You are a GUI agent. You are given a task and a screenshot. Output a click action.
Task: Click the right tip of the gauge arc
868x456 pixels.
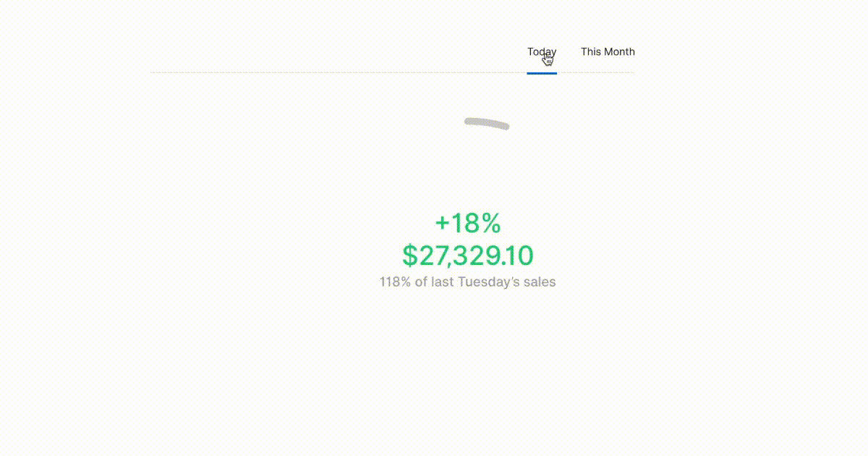tap(507, 127)
